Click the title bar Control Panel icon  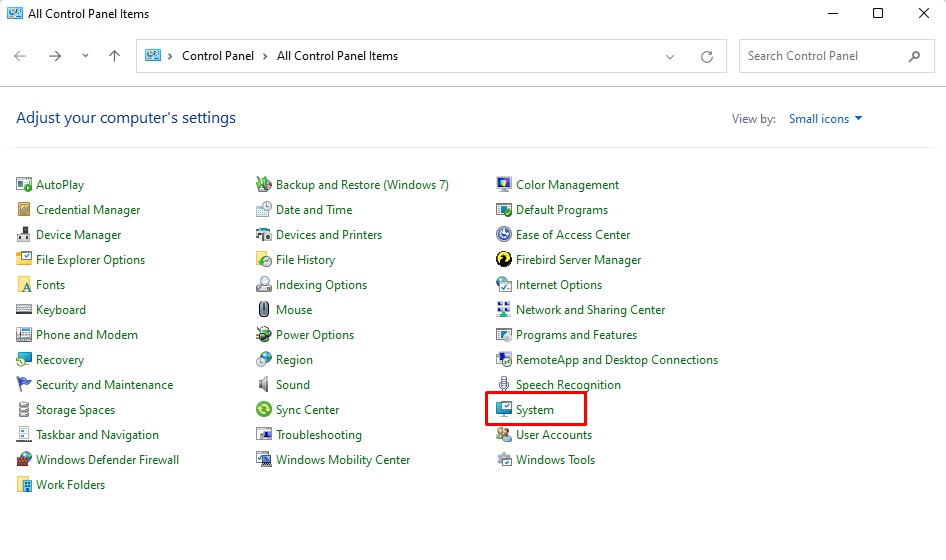coord(15,13)
